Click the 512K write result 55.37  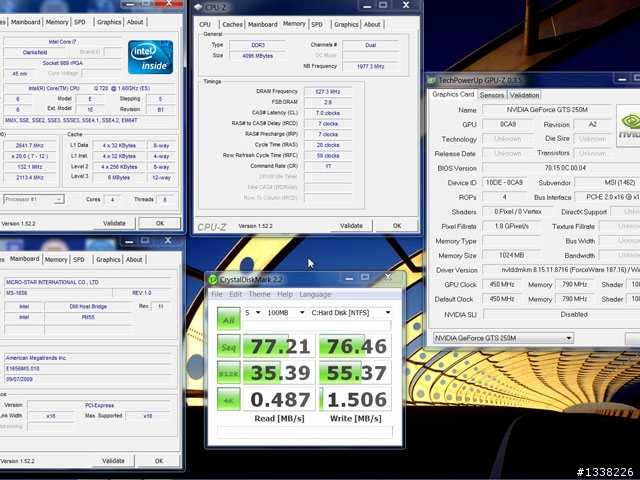[356, 373]
